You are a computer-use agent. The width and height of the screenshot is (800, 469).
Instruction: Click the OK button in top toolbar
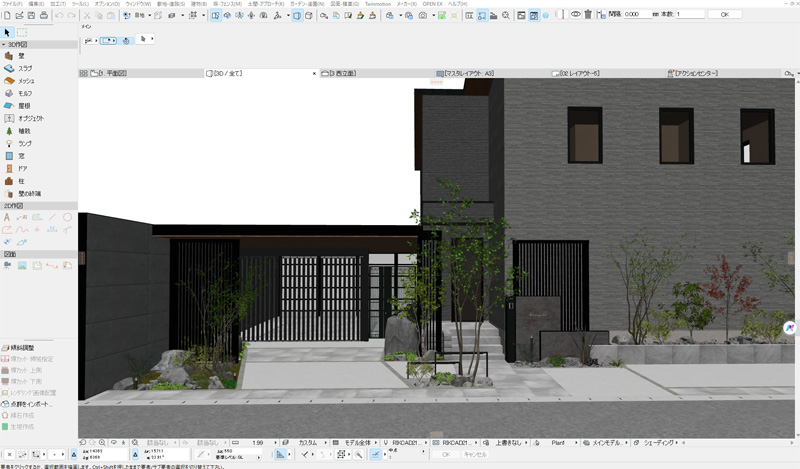click(724, 14)
